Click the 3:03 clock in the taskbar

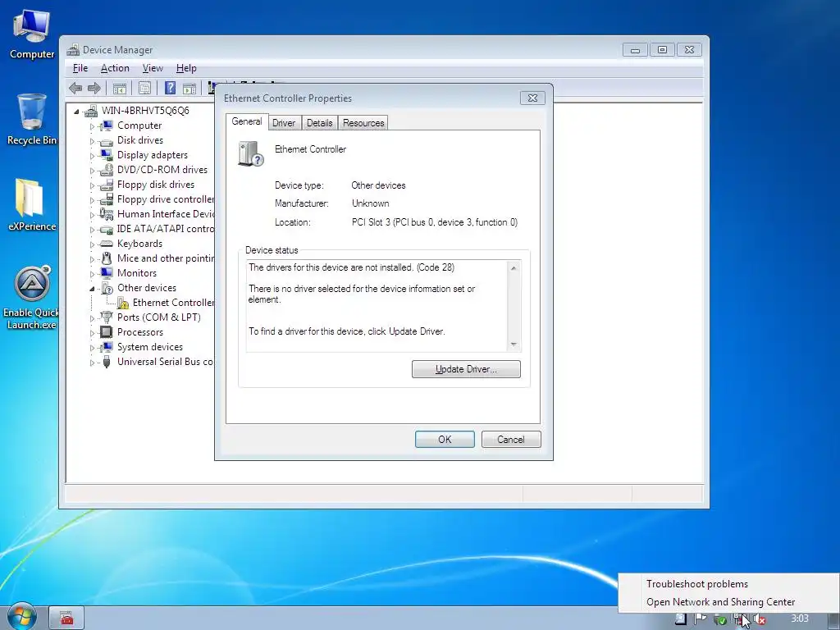[799, 619]
